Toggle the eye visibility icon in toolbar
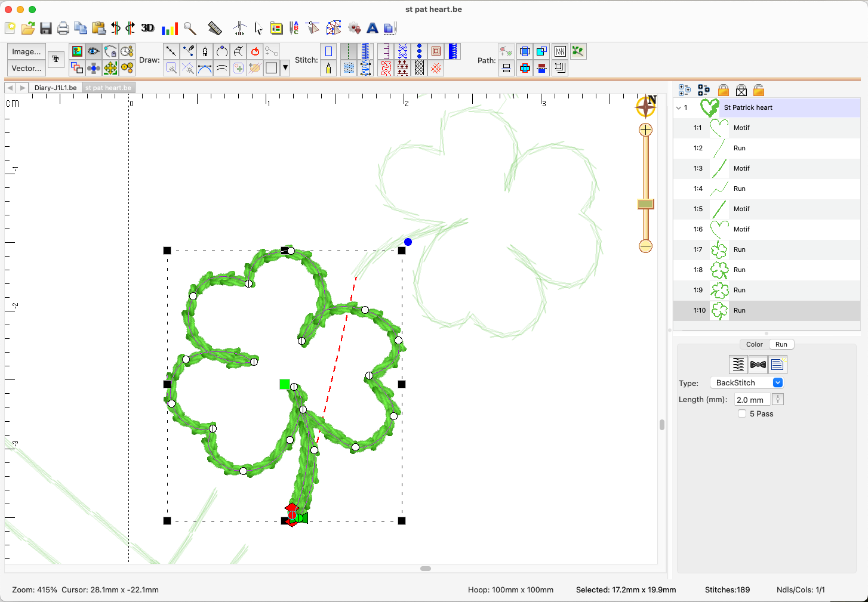The image size is (868, 602). tap(93, 51)
